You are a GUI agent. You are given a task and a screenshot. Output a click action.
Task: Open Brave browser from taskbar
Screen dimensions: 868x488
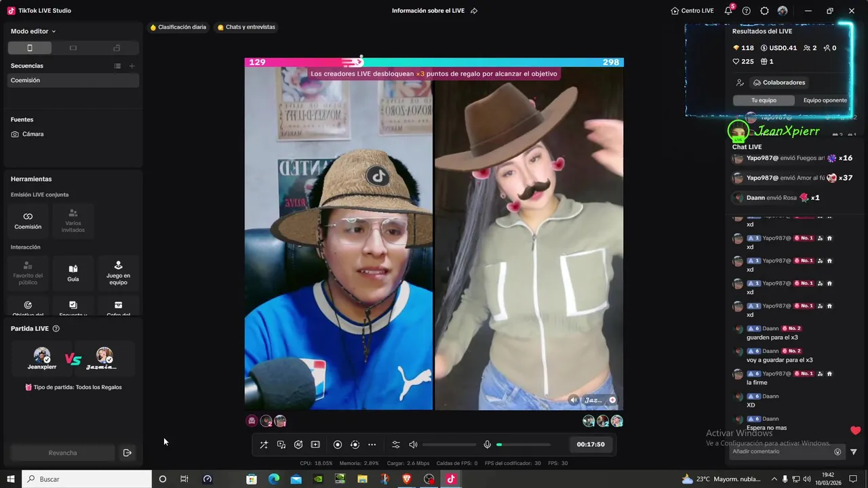tap(407, 479)
